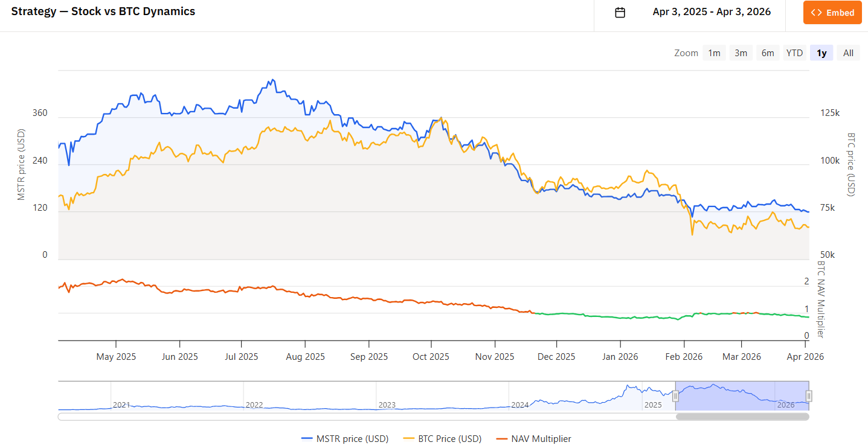The width and height of the screenshot is (868, 448).
Task: Click the right navigator range handle
Action: click(x=809, y=396)
